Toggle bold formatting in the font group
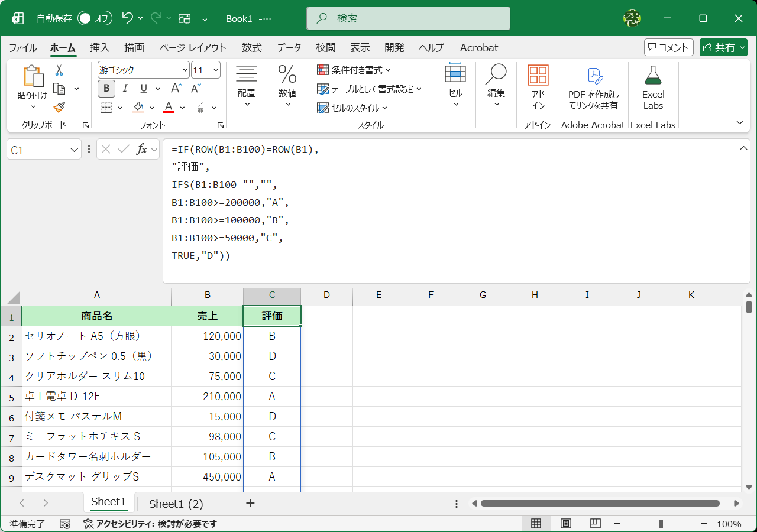The width and height of the screenshot is (757, 532). pyautogui.click(x=106, y=88)
